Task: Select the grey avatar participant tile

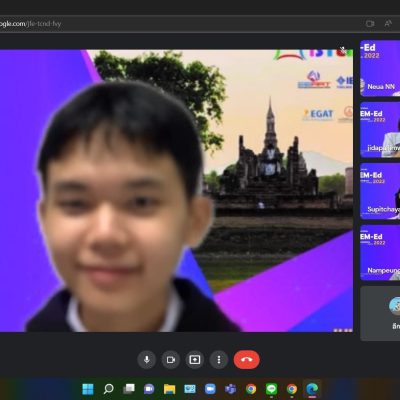Action: pyautogui.click(x=380, y=313)
